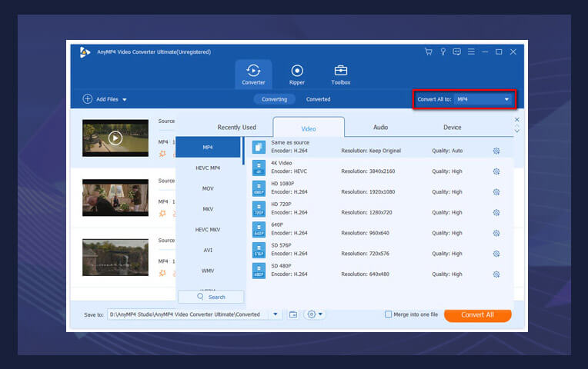Select HEVC MKV format

(208, 230)
